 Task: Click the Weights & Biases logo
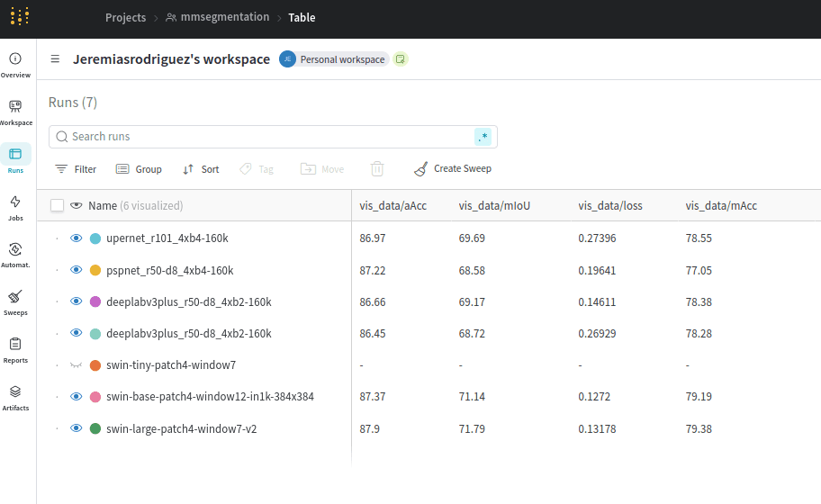(20, 16)
